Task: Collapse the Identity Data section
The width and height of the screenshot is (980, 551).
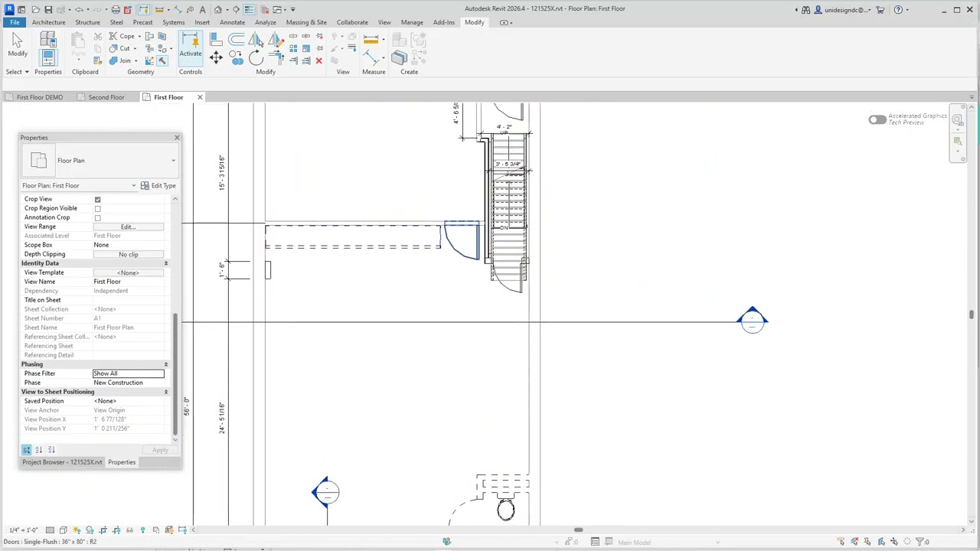Action: [165, 263]
